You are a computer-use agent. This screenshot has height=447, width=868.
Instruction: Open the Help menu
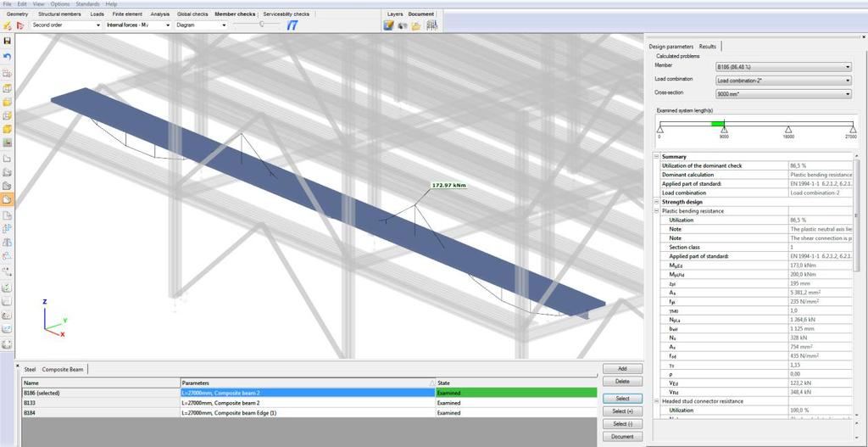click(x=111, y=4)
